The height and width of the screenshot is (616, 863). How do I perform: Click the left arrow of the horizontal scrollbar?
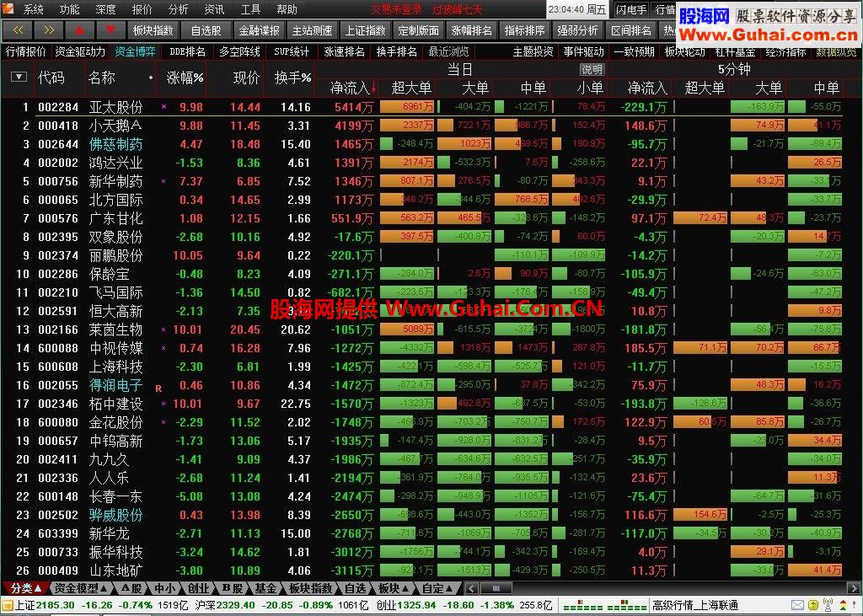(x=471, y=588)
